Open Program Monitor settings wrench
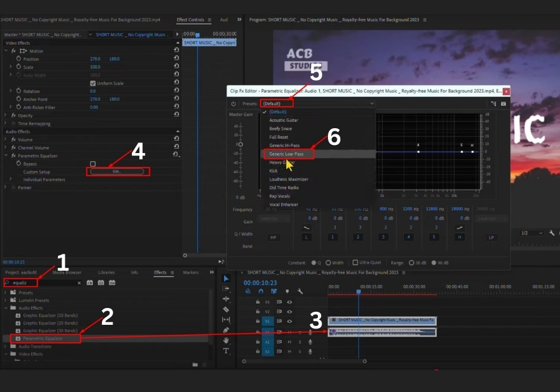This screenshot has height=392, width=560. (552, 233)
